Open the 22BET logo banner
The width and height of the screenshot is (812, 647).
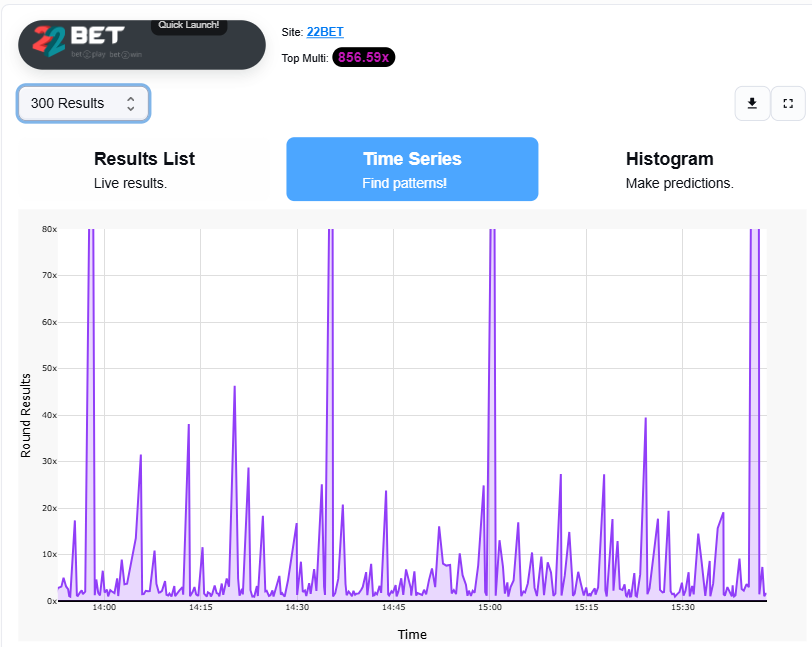(142, 45)
